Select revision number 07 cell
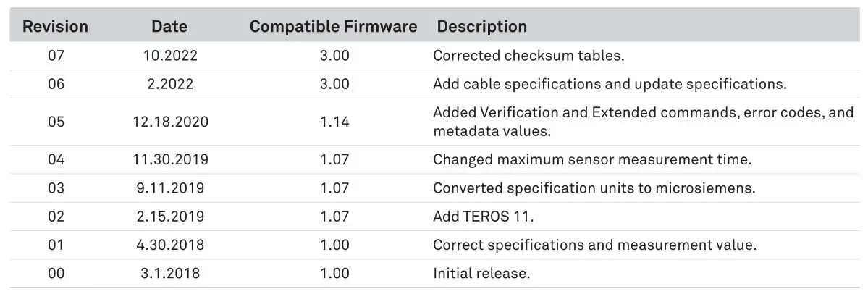 point(56,55)
